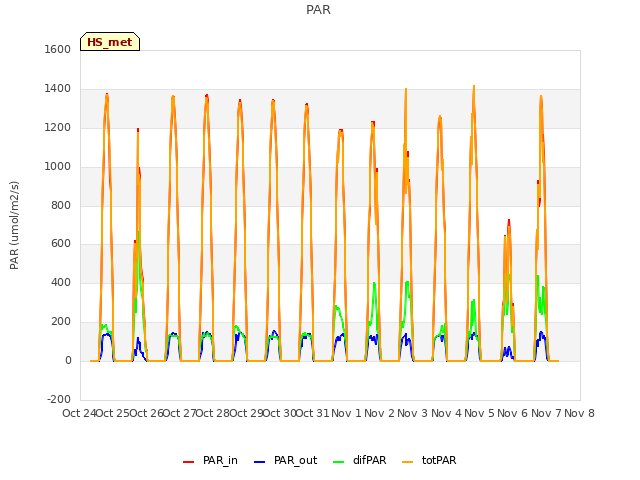Click the orange totPAR legend color marker
Viewport: 640px width, 480px height.
click(408, 461)
